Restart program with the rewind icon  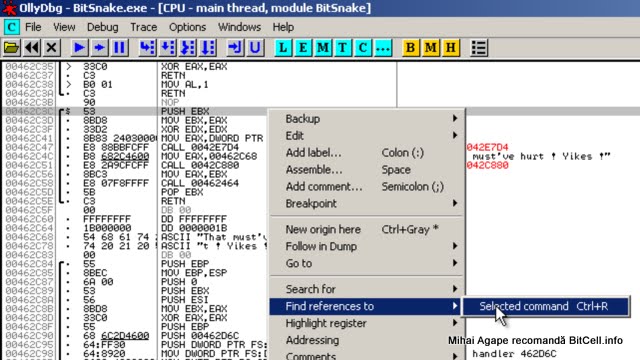pos(32,48)
